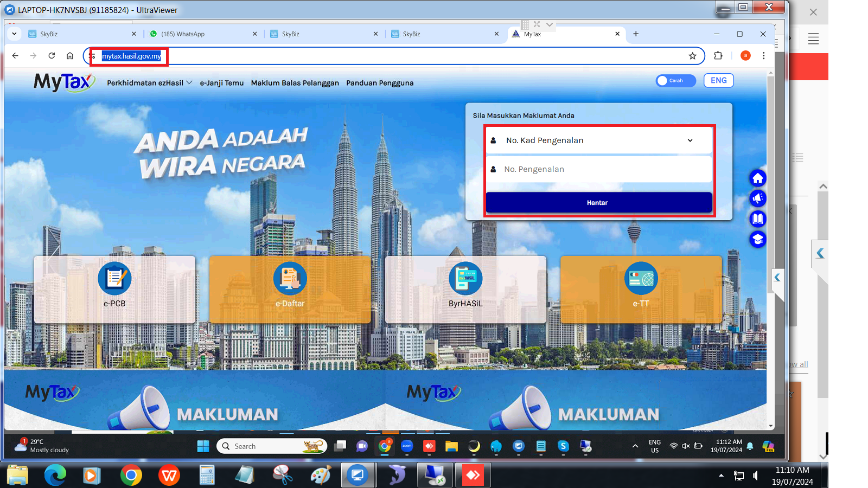Open the book guide floating icon

point(757,219)
